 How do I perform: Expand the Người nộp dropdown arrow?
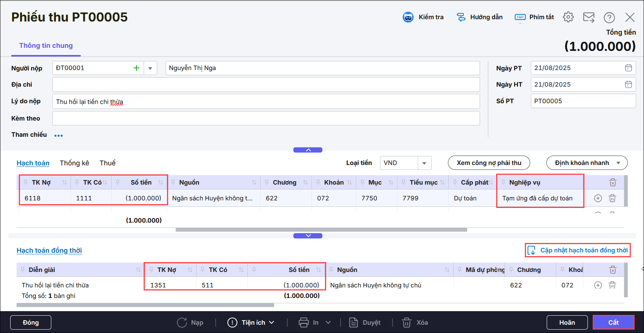[150, 68]
